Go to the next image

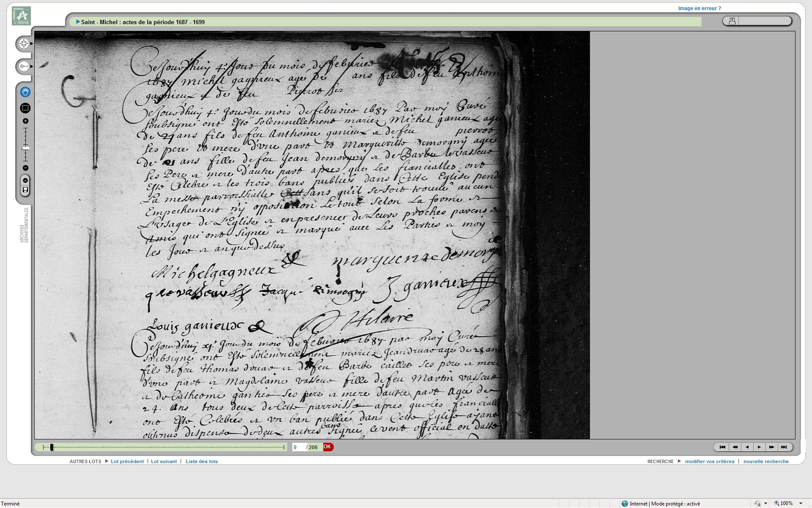[x=759, y=447]
